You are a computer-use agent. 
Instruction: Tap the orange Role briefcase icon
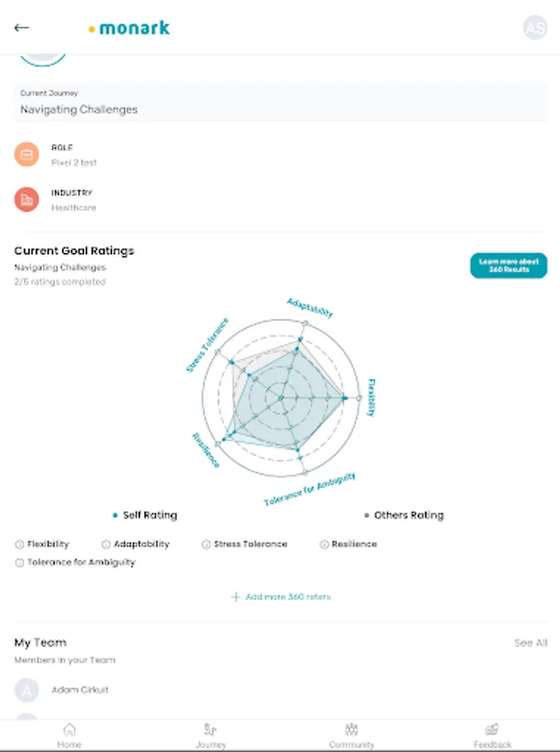27,155
